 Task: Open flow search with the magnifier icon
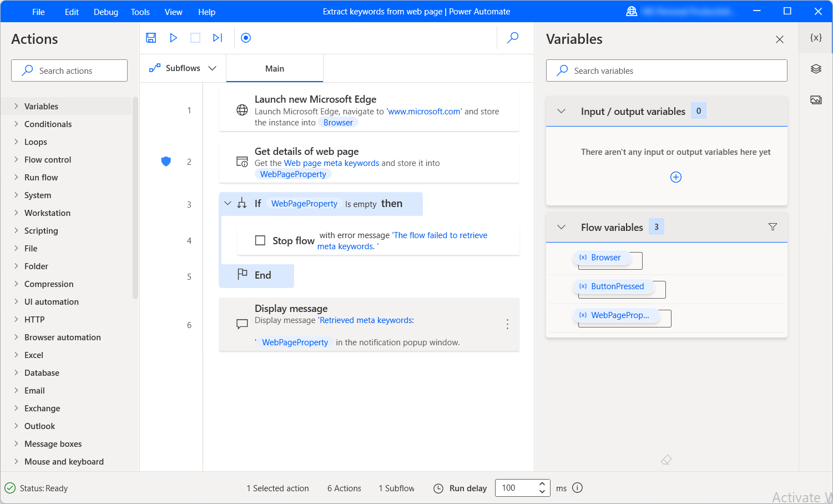[x=513, y=38]
